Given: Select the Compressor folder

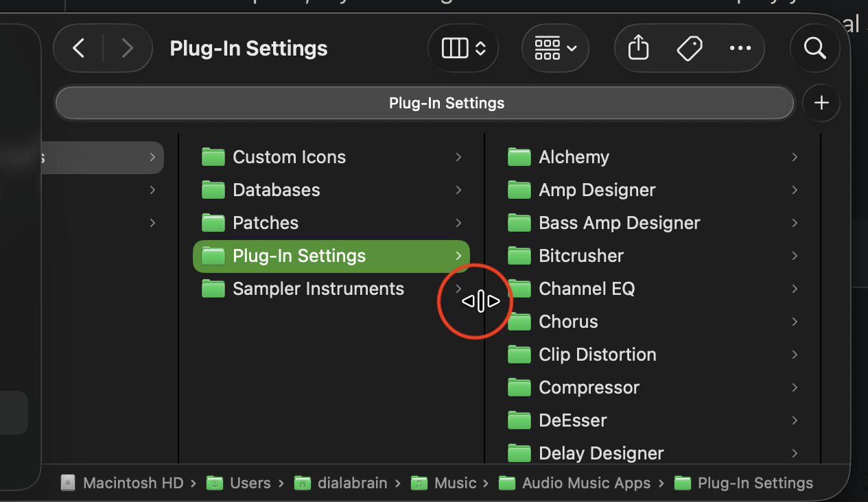Looking at the screenshot, I should (x=589, y=387).
